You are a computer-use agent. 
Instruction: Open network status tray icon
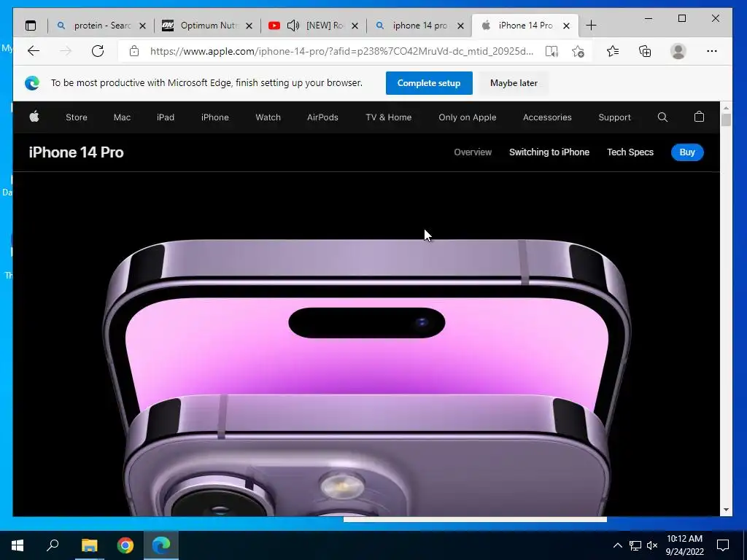pyautogui.click(x=635, y=545)
